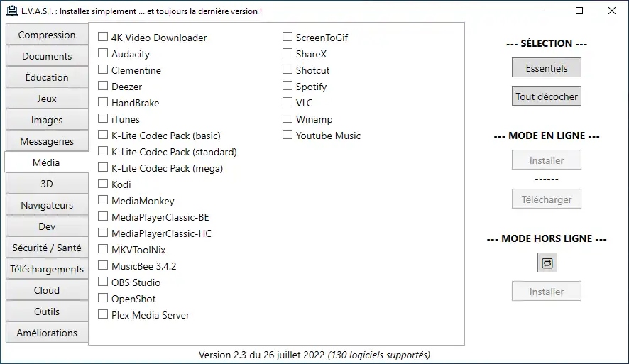Open the Outils tab

[47, 311]
